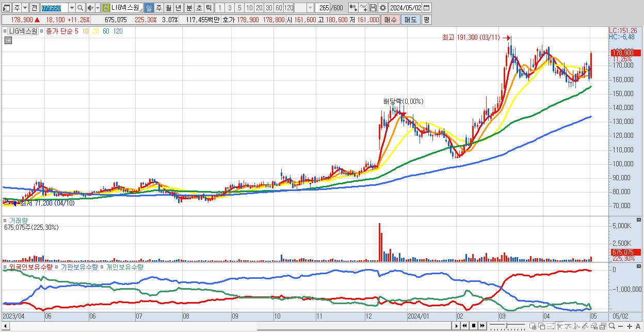This screenshot has height=332, width=644.
Task: Click the overlapping windows icon in bottom toolbar
Action: point(542,326)
